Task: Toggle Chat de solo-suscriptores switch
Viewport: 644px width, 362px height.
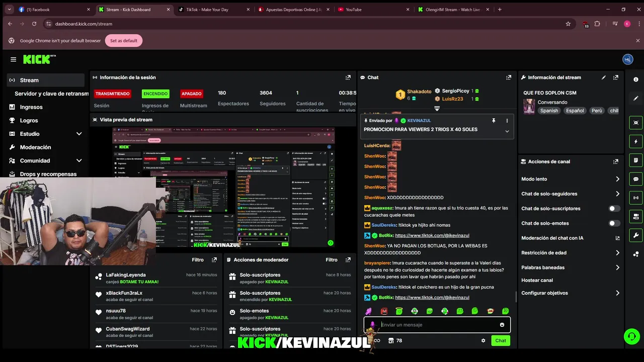Action: [x=614, y=208]
